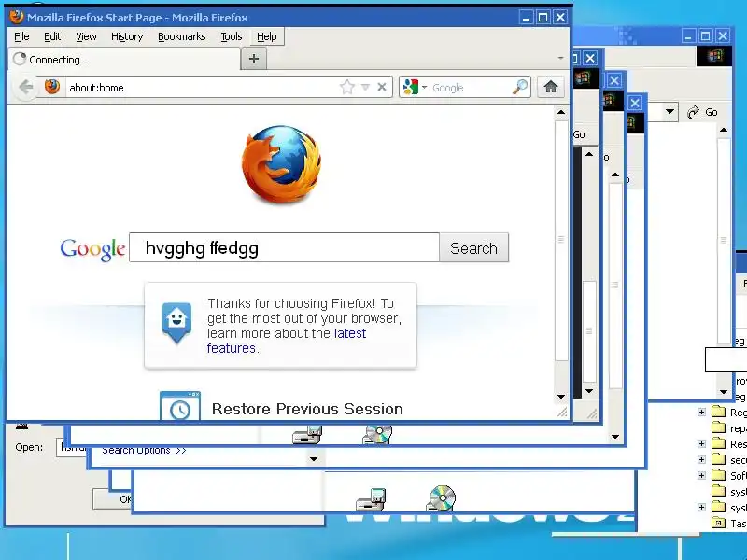Click the Firefox page scrollbar thumb
This screenshot has width=747, height=560.
pyautogui.click(x=561, y=241)
